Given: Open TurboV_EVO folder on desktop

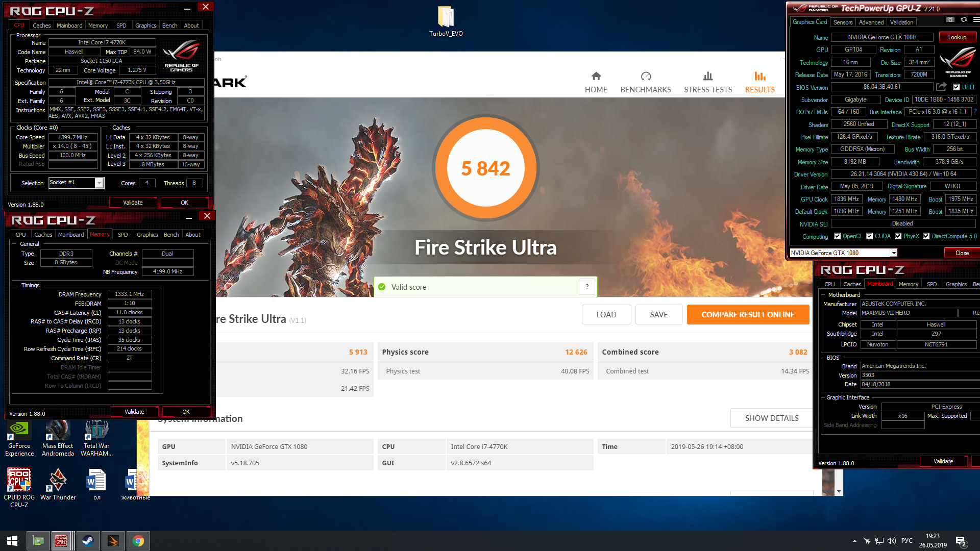Looking at the screenshot, I should (446, 21).
